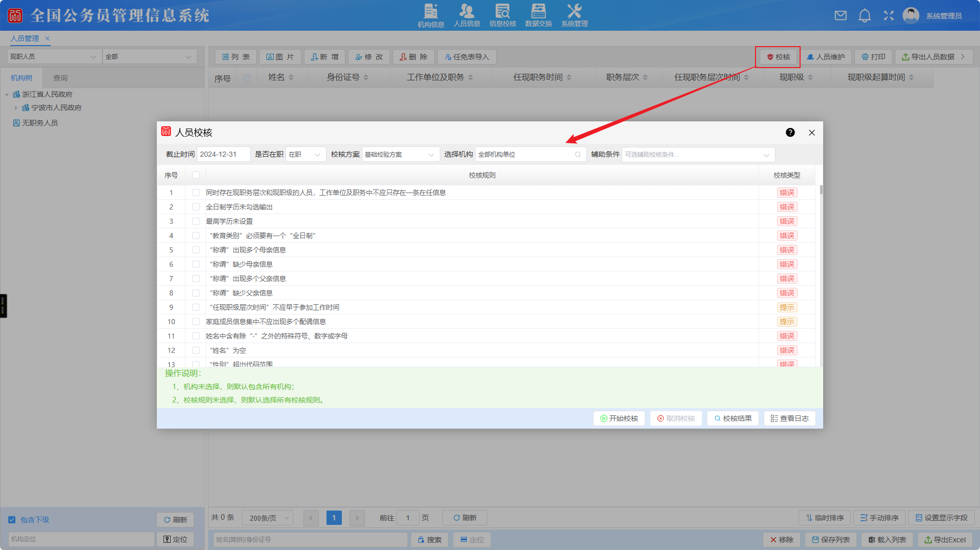The width and height of the screenshot is (980, 550).
Task: Click the 查看日志 button
Action: pos(789,418)
